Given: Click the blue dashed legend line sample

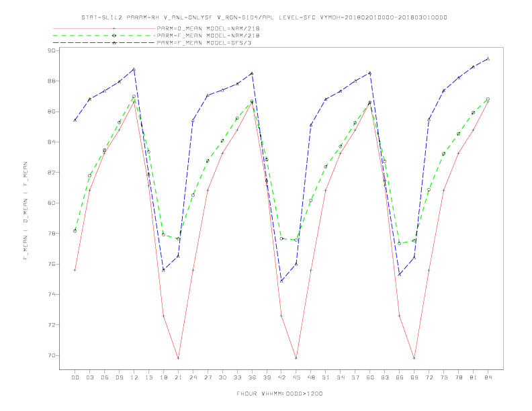Looking at the screenshot, I should [104, 43].
